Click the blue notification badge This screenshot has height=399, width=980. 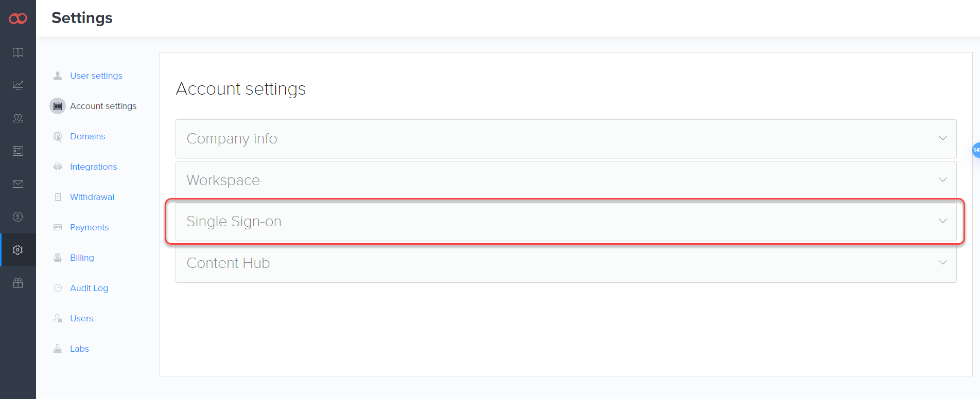(x=976, y=150)
